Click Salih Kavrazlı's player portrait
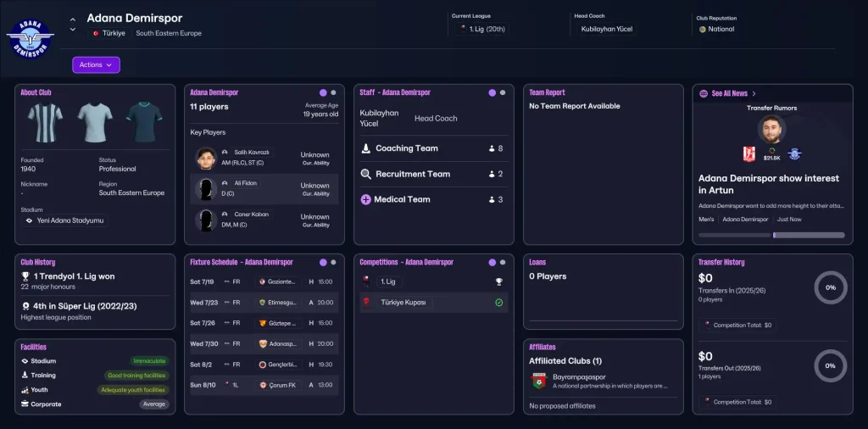The height and width of the screenshot is (429, 868). click(x=206, y=159)
